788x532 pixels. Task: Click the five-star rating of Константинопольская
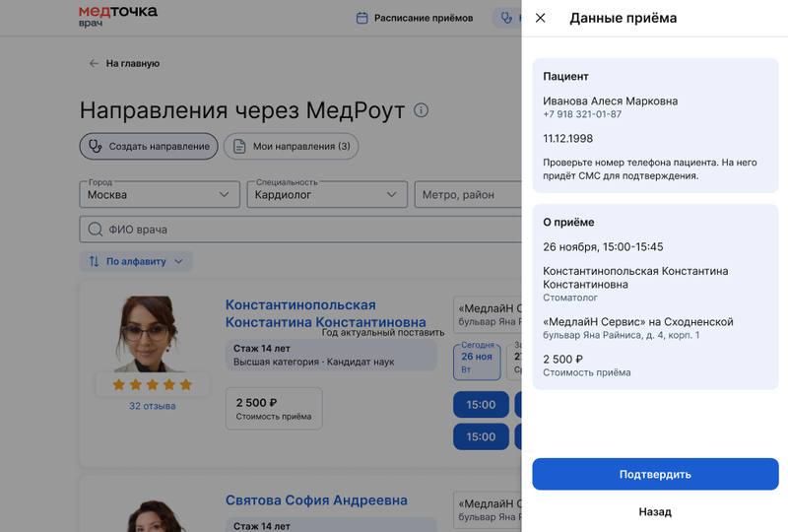click(x=153, y=384)
